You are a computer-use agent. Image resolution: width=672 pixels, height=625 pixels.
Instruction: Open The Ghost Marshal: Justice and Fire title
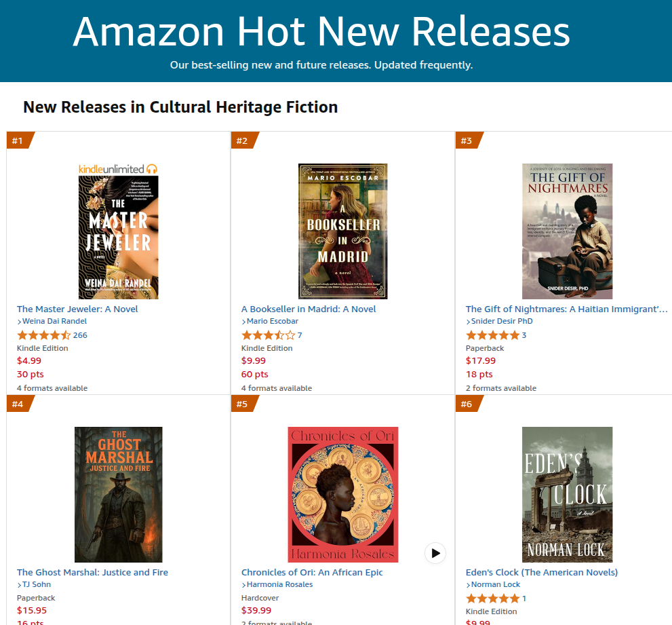[93, 572]
